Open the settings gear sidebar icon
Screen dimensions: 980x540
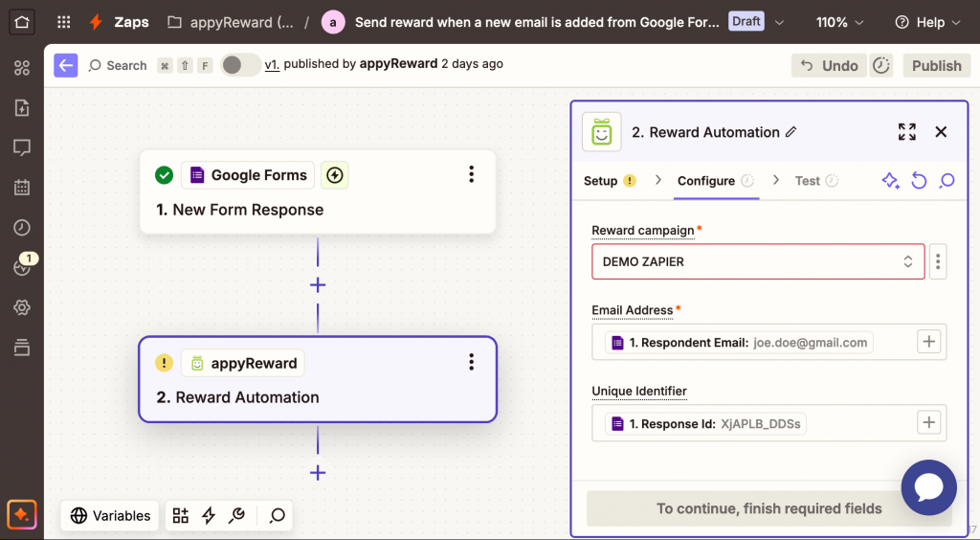pyautogui.click(x=22, y=307)
